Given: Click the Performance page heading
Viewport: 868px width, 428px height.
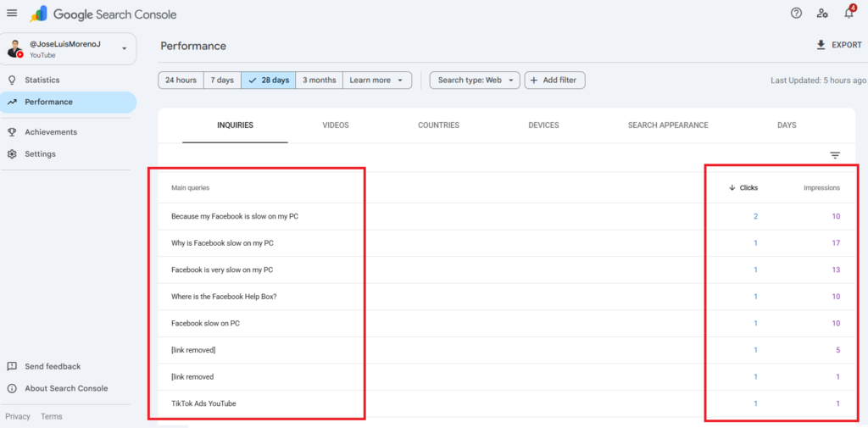Looking at the screenshot, I should pos(193,46).
